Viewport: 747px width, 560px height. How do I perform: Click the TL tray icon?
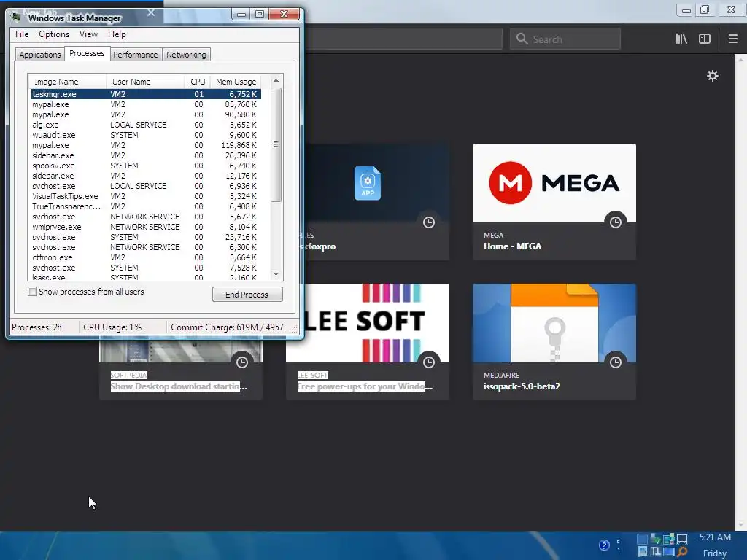click(656, 551)
